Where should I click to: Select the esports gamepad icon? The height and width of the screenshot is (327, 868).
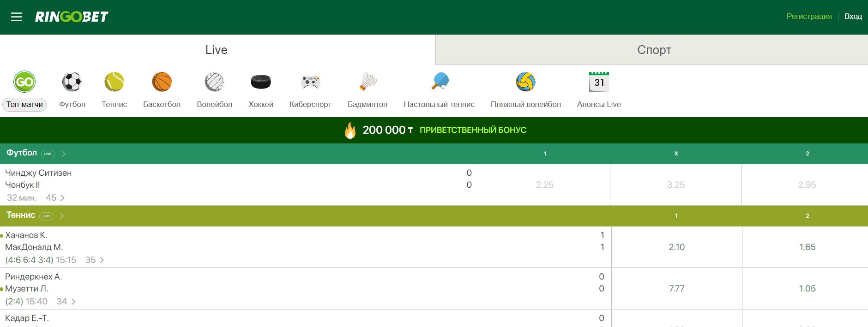point(311,82)
